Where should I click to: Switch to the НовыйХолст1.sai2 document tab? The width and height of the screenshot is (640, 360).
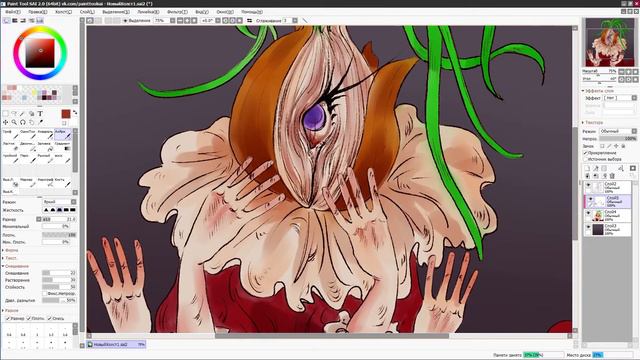(x=116, y=344)
